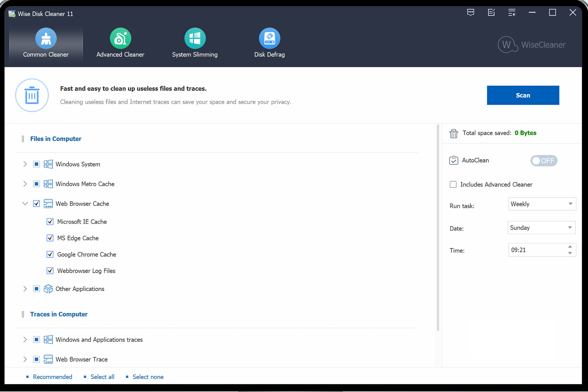Toggle the Windows Metro Cache checkbox
This screenshot has height=392, width=588.
pos(36,184)
